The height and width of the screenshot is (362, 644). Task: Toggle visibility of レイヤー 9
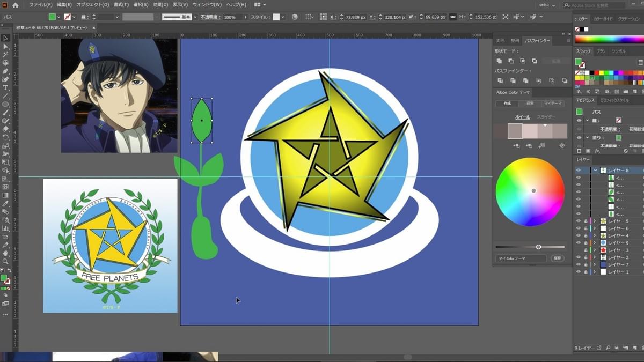point(578,243)
